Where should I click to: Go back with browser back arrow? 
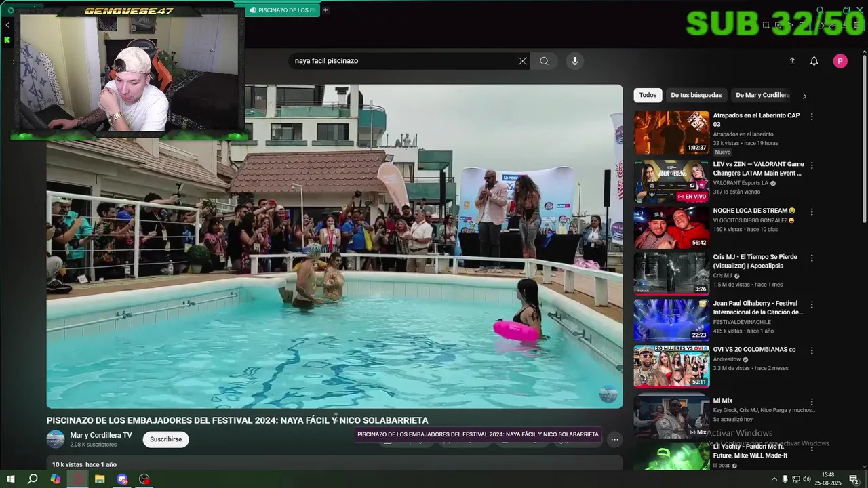[7, 25]
